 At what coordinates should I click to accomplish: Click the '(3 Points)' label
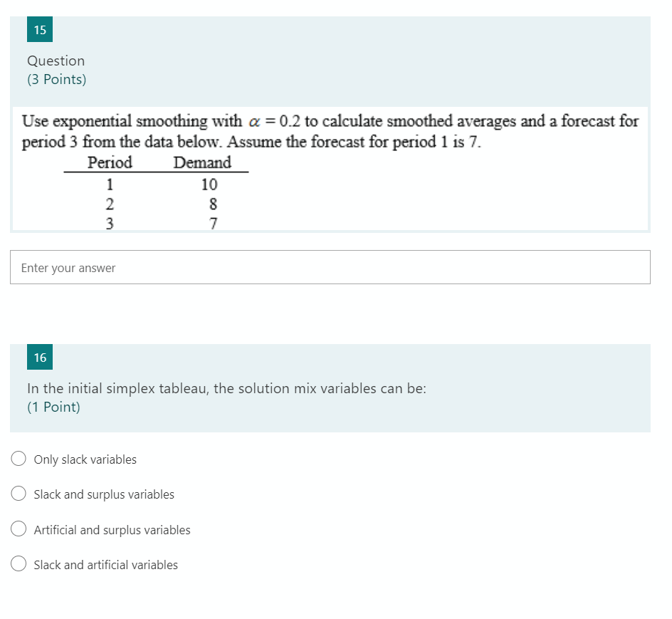[x=56, y=79]
